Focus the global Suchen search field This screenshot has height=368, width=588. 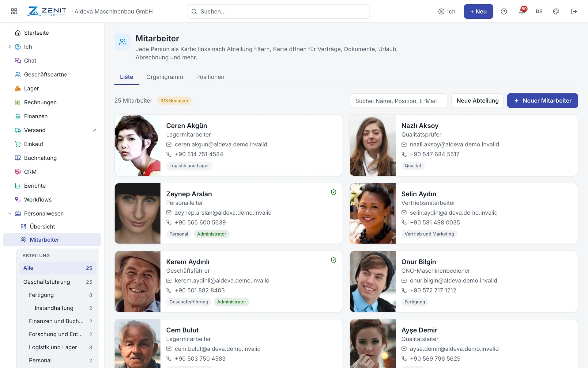point(278,11)
